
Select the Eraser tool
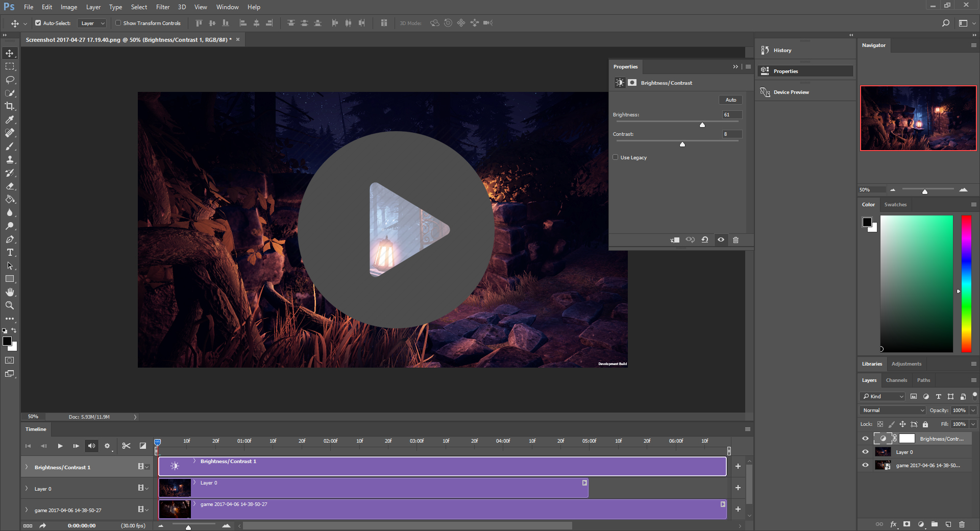click(x=10, y=186)
